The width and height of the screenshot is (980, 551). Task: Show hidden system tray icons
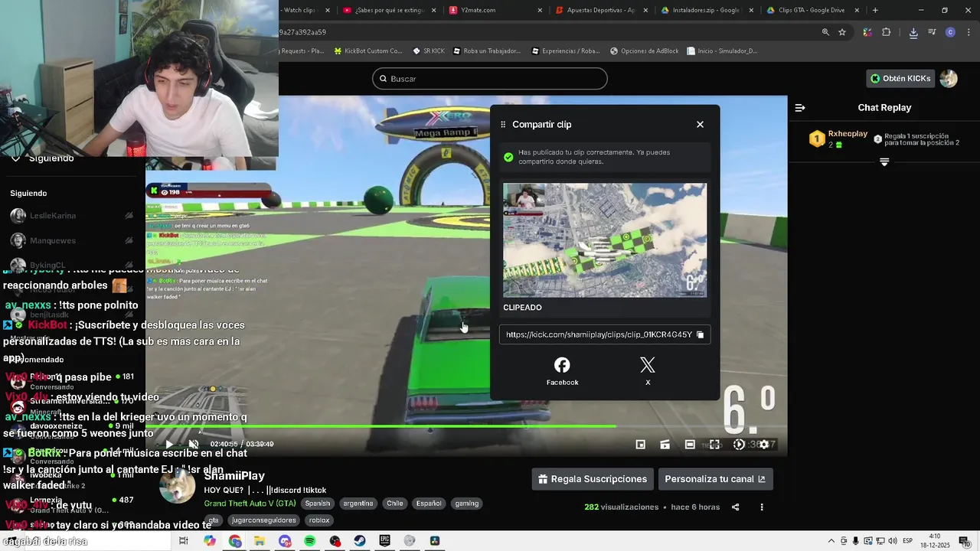[831, 541]
